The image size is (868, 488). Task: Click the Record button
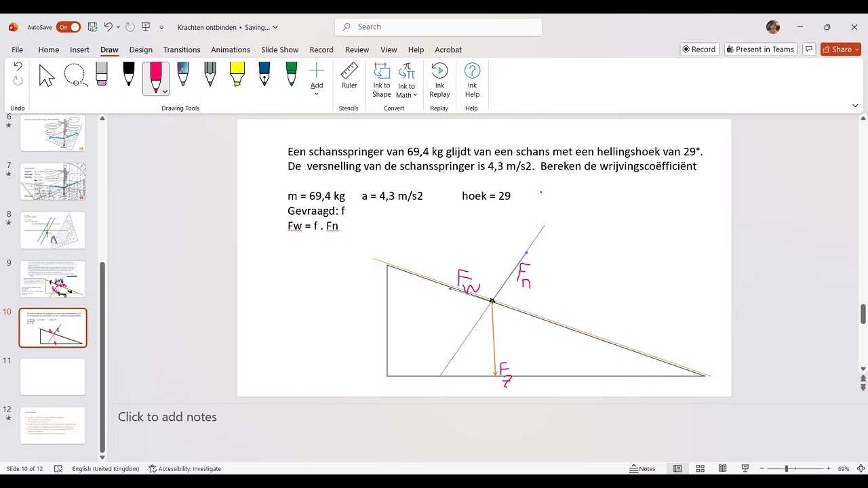tap(699, 49)
